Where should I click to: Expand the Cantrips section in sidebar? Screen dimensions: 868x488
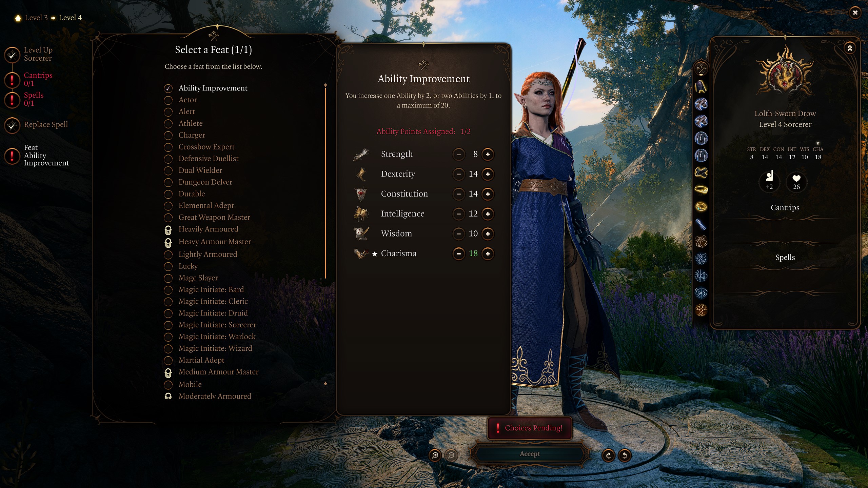coord(785,207)
